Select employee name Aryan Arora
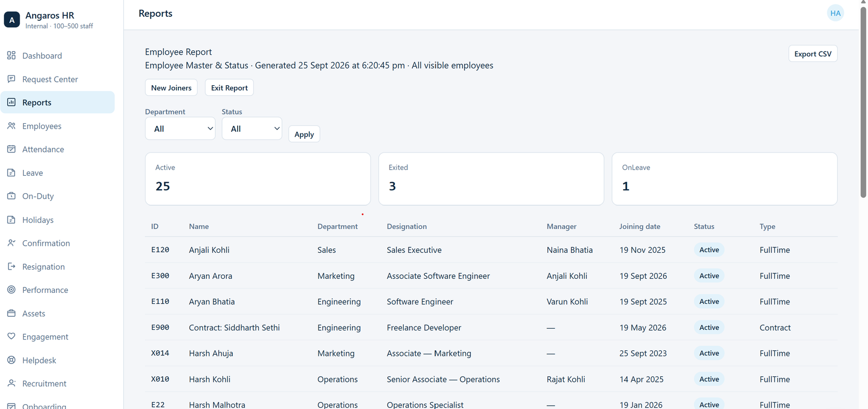Image resolution: width=868 pixels, height=409 pixels. point(210,276)
